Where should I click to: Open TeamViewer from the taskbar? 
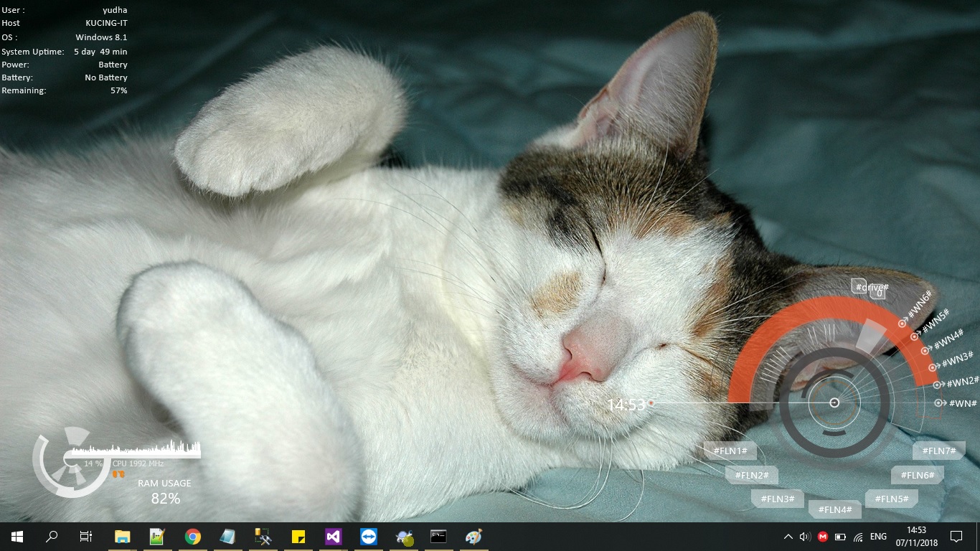(x=368, y=536)
